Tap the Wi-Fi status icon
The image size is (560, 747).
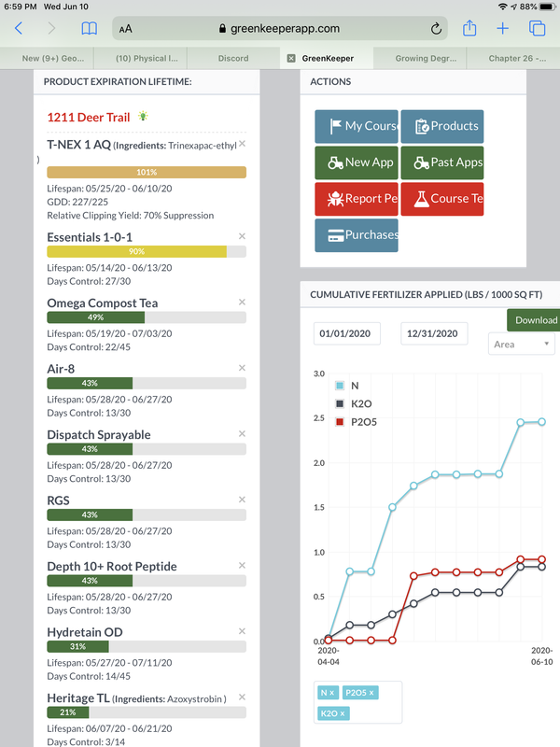[502, 7]
